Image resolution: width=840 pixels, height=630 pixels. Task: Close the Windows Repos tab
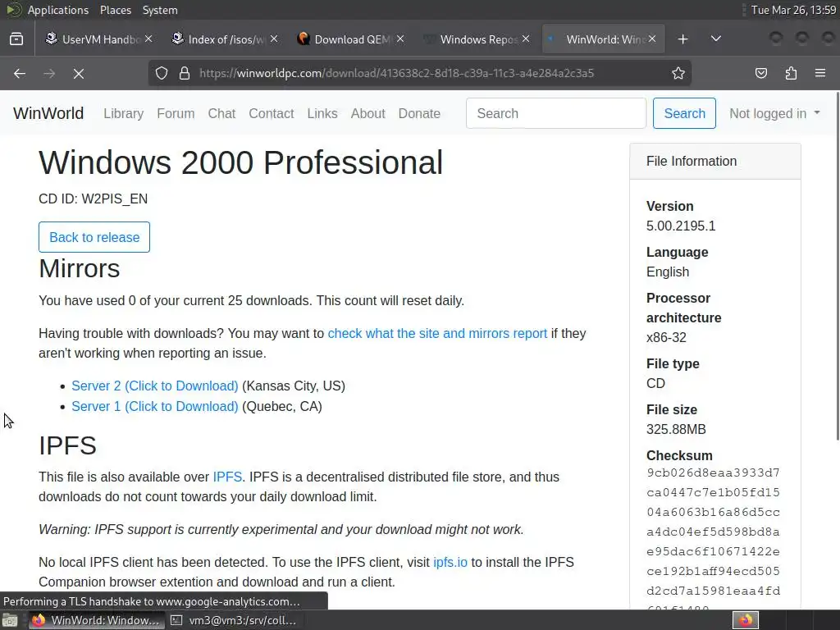[526, 39]
